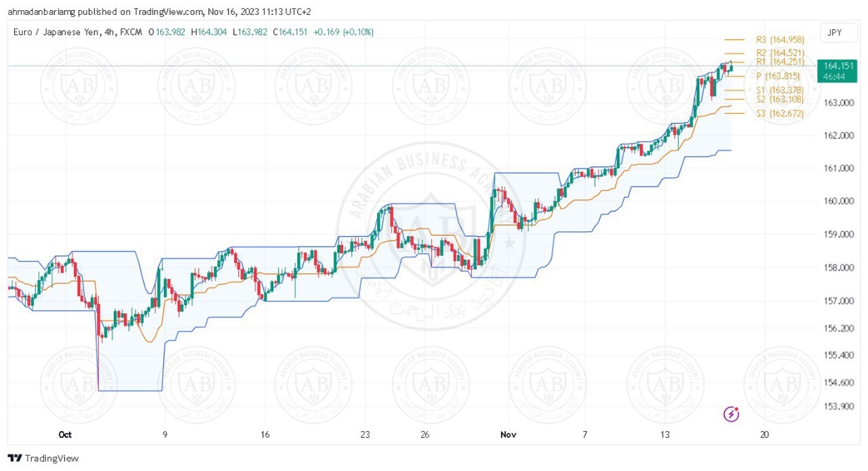Click the 4h timeframe label in header

[108, 32]
